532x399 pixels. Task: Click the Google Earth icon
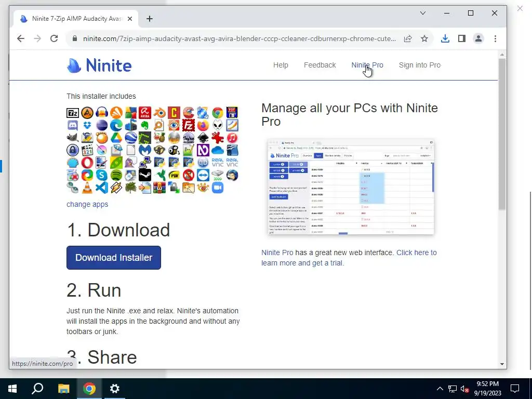pyautogui.click(x=130, y=138)
